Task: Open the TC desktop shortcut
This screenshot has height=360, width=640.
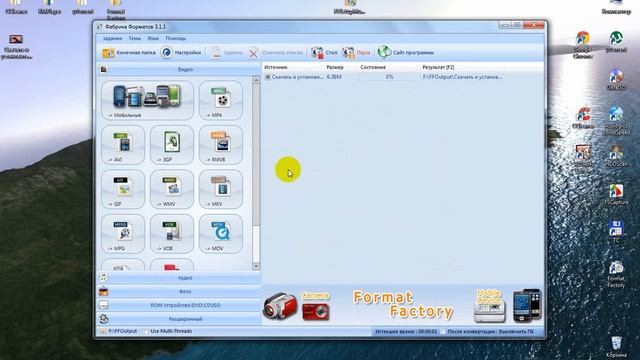Action: 616,231
